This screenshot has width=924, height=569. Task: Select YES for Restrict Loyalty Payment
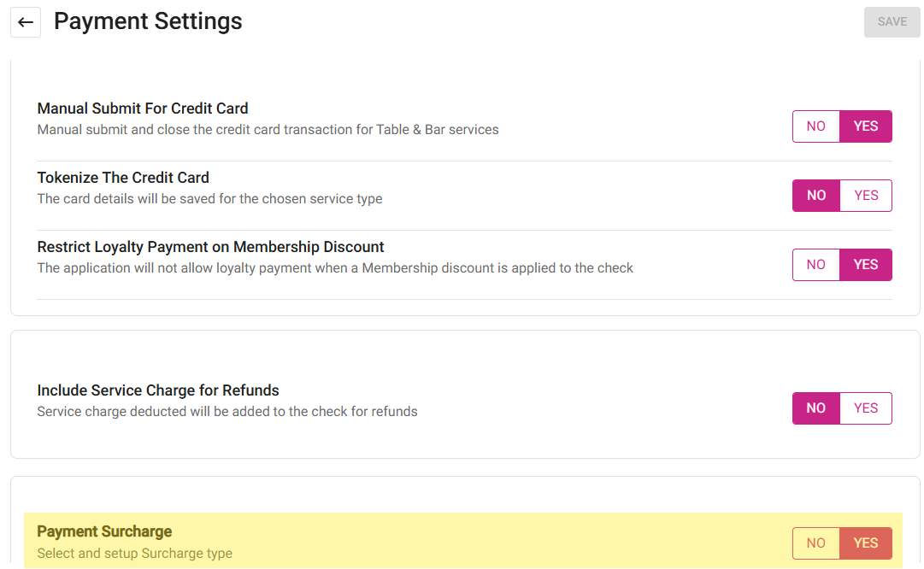tap(866, 265)
